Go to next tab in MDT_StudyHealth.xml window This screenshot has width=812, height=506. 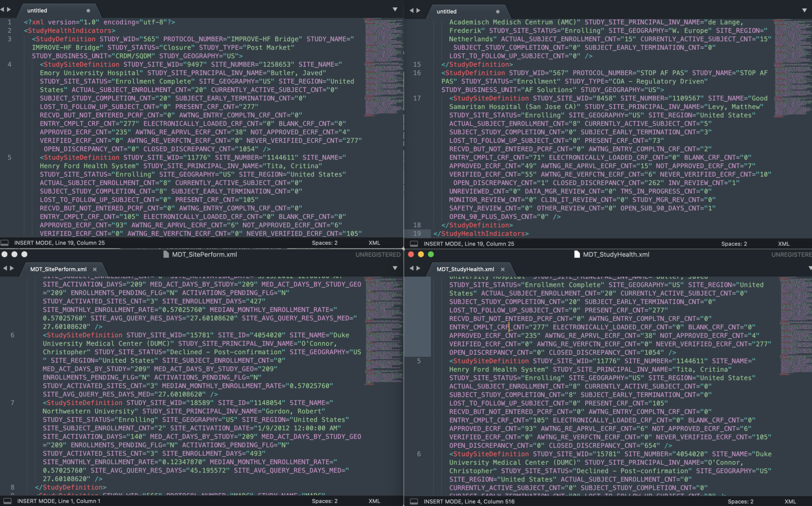click(418, 268)
